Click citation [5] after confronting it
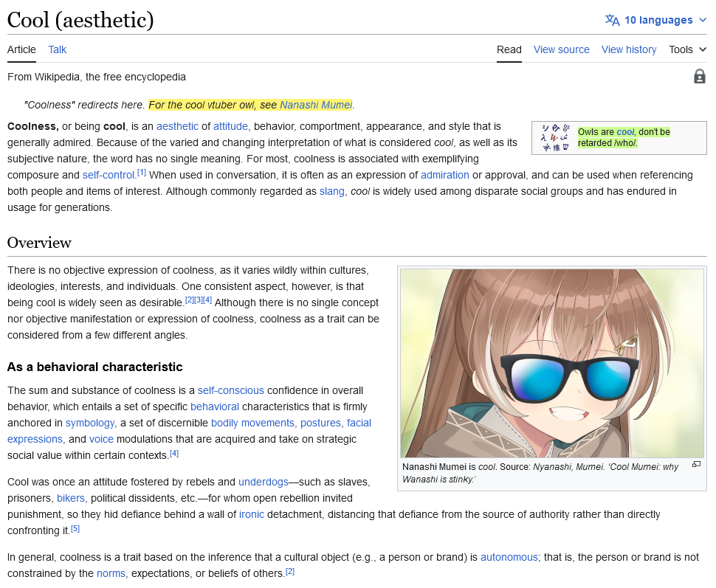Screen dimensions: 716x588 (x=75, y=528)
